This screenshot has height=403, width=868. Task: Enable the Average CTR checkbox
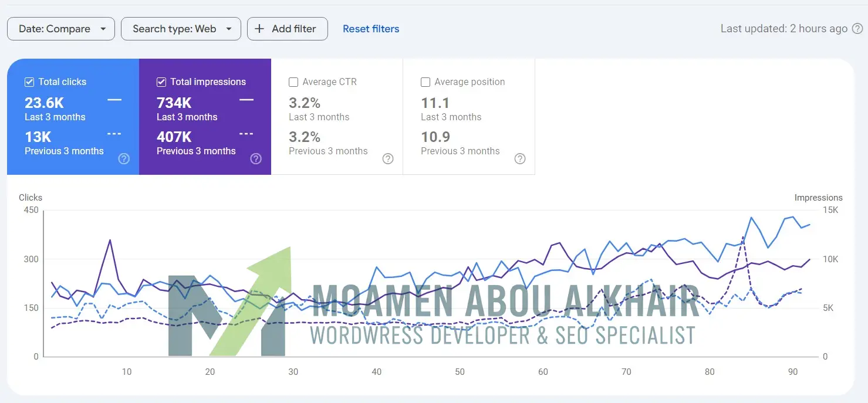coord(293,82)
